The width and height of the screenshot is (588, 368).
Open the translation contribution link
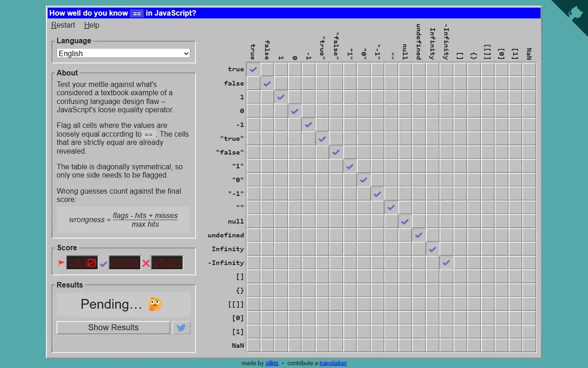coord(333,363)
